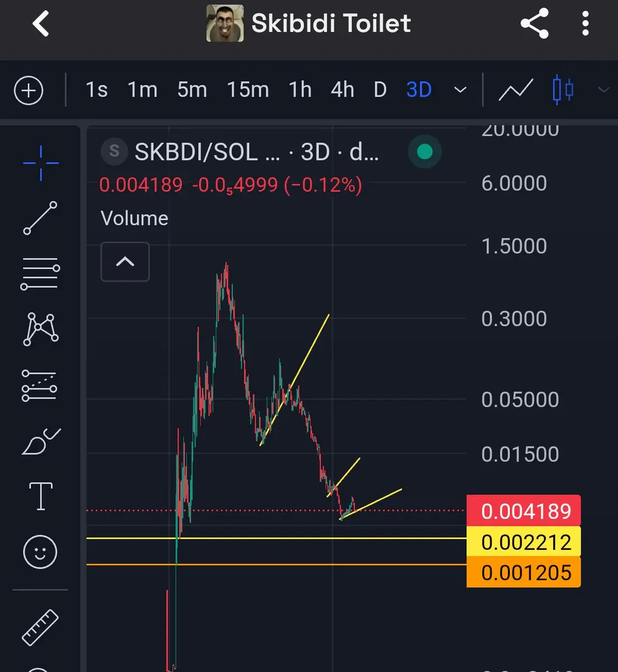
Task: Click the red -0.12% change value
Action: (x=323, y=185)
